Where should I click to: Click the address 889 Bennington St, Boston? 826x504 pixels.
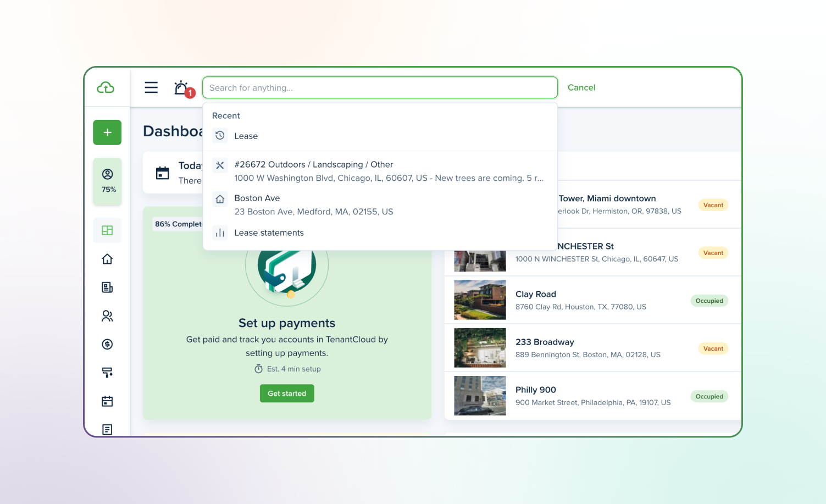point(588,355)
